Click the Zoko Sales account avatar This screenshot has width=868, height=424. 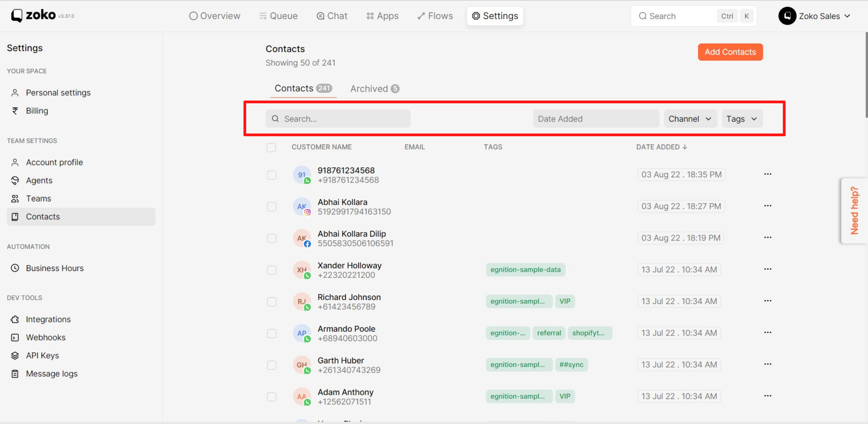pyautogui.click(x=787, y=16)
